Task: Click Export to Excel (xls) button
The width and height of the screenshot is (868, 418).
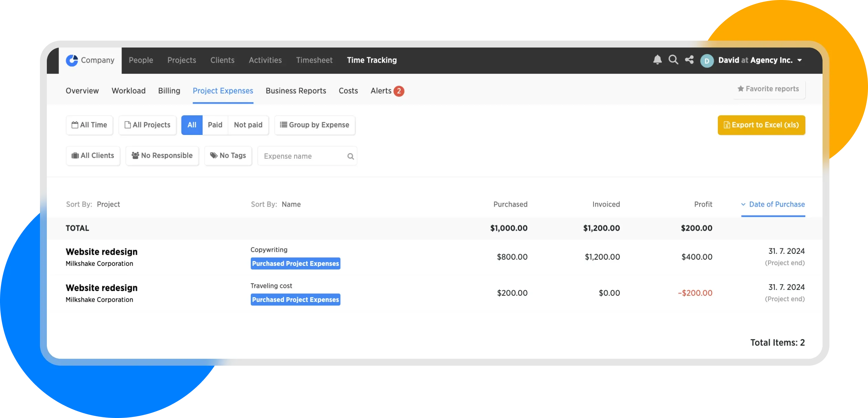Action: click(x=761, y=125)
